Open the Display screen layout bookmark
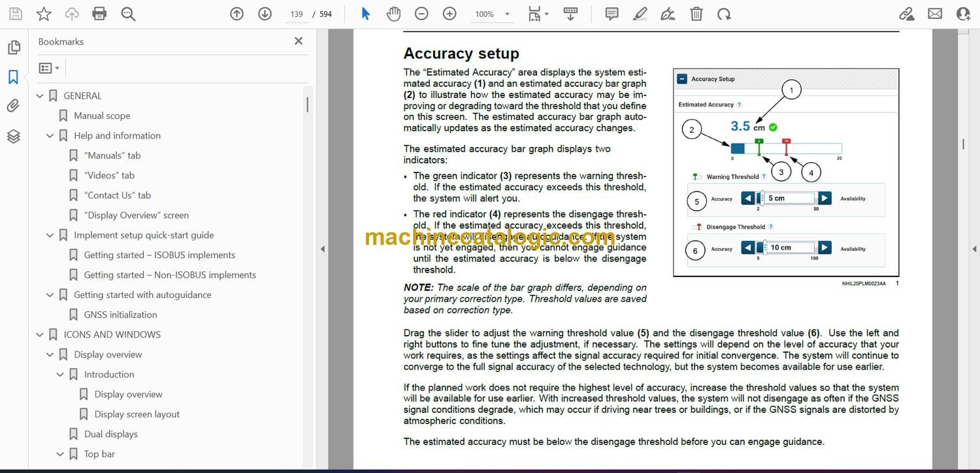980x473 pixels. [x=137, y=414]
